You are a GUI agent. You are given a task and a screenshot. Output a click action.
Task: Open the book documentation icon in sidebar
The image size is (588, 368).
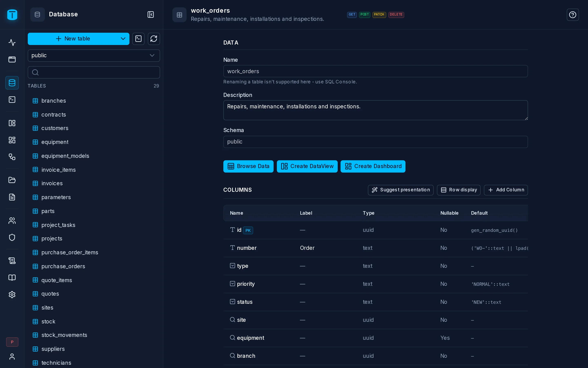tap(12, 278)
